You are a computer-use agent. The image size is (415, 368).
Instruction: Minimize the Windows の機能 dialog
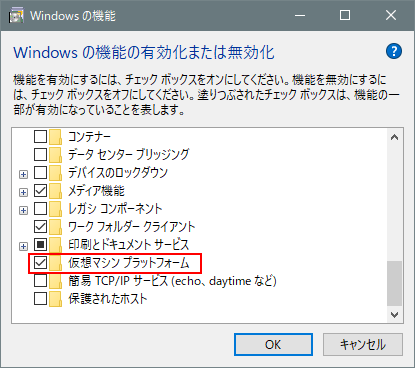[300, 15]
